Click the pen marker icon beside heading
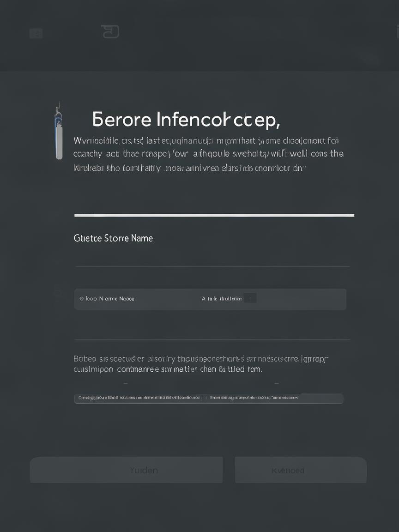This screenshot has height=532, width=399. [59, 131]
